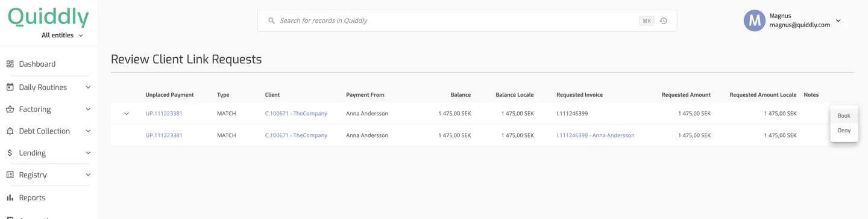Click the Factoring basket icon

[10, 109]
